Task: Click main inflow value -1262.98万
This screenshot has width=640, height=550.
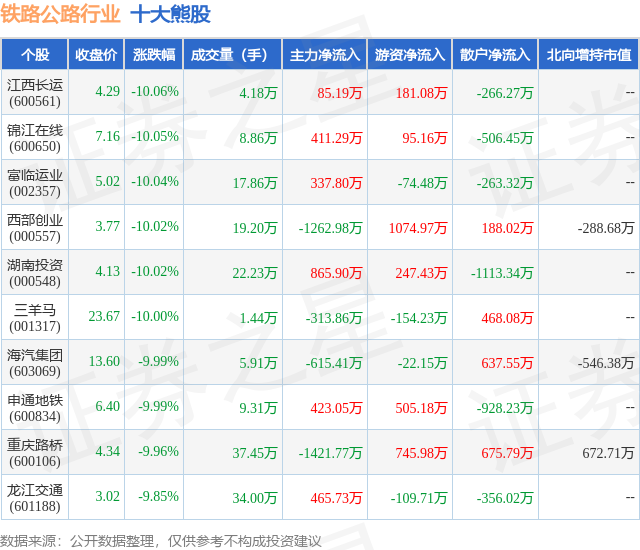Action: (x=330, y=228)
